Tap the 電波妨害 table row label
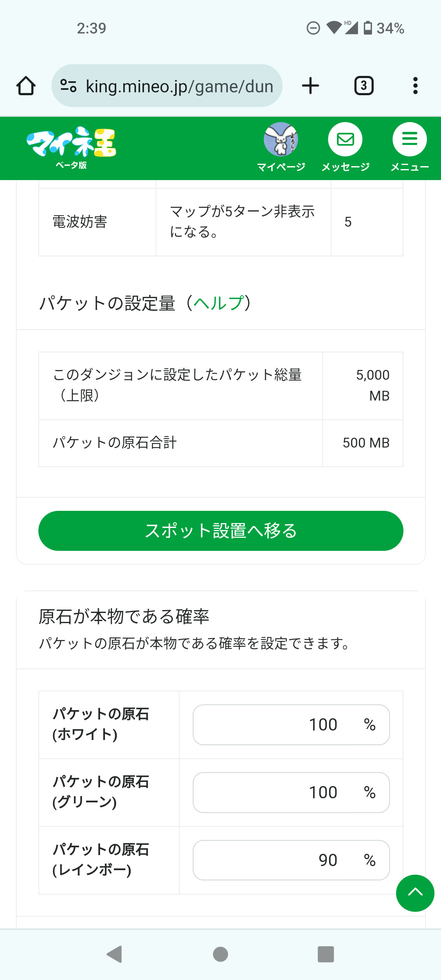Image resolution: width=441 pixels, height=980 pixels. [x=80, y=222]
